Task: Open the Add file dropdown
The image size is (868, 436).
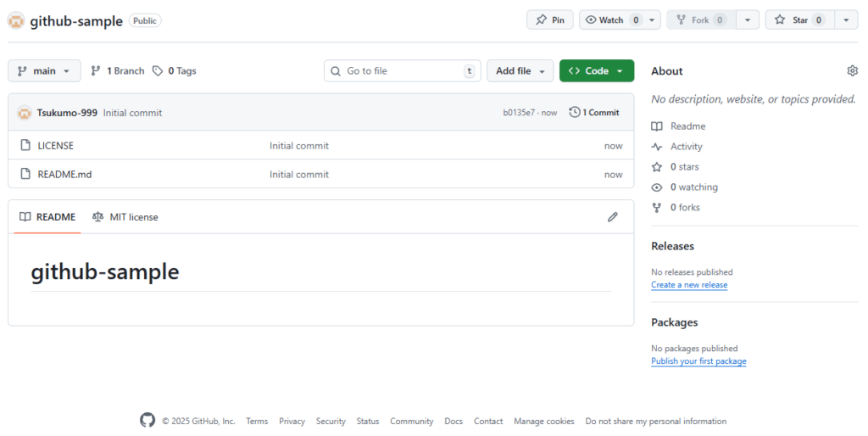Action: tap(520, 71)
